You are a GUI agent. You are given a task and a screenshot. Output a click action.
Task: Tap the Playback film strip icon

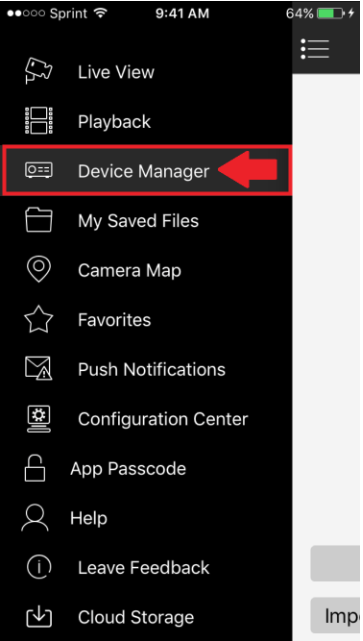pos(38,121)
